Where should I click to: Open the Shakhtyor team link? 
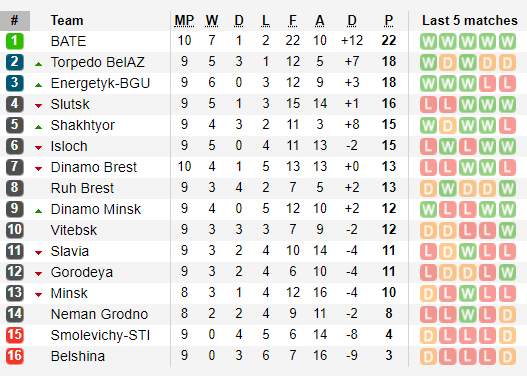[83, 125]
